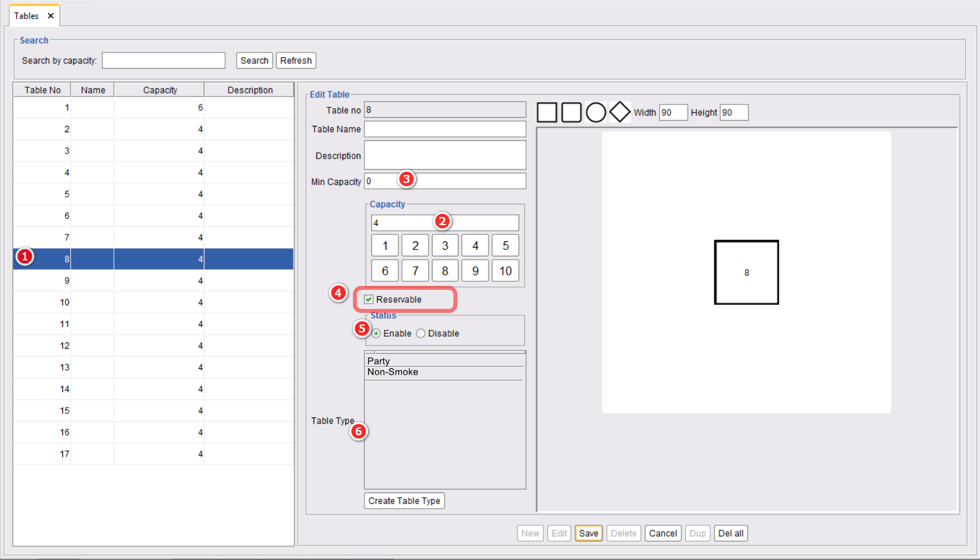Click the Width field
This screenshot has height=560, width=980.
pyautogui.click(x=673, y=112)
